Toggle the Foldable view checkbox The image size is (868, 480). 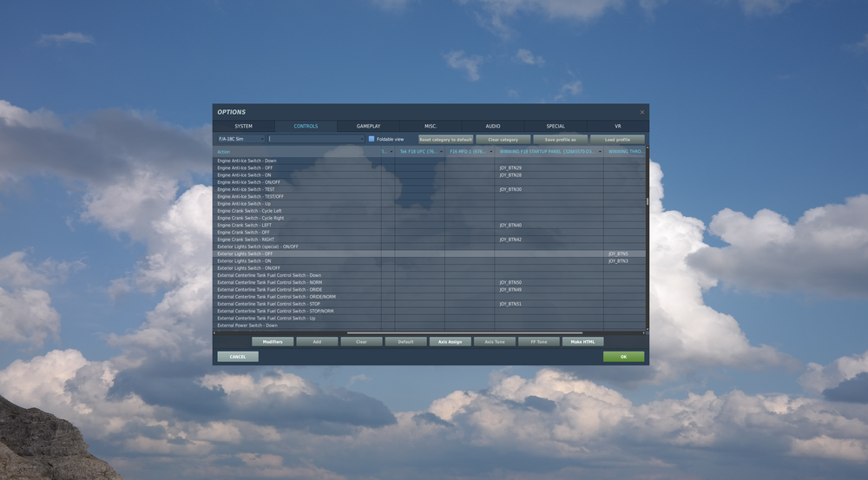[372, 139]
